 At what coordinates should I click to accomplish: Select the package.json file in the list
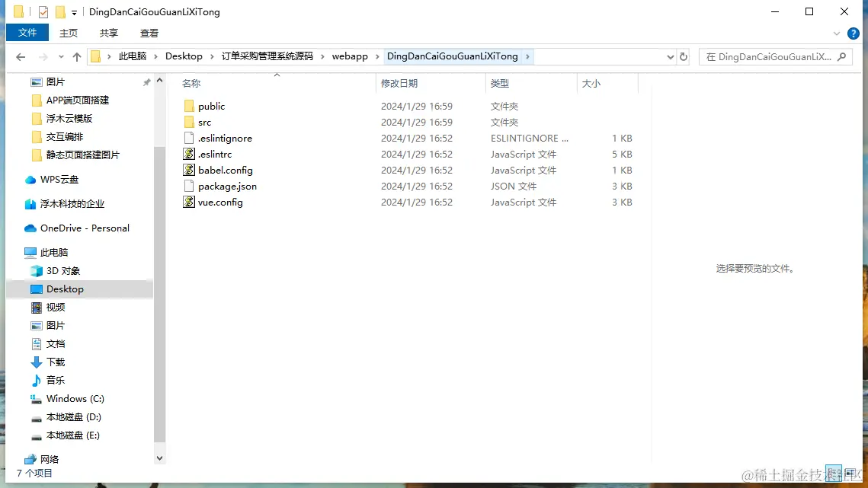pyautogui.click(x=228, y=186)
